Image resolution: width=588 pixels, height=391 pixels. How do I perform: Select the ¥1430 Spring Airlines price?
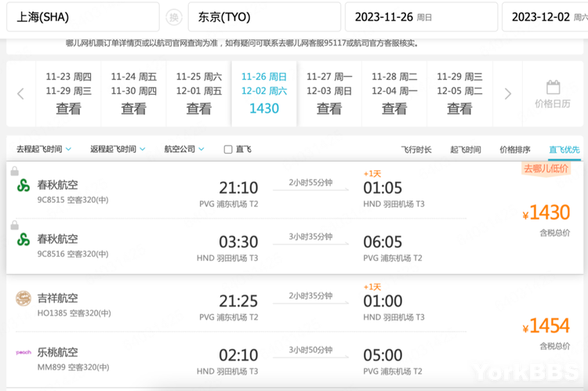[x=546, y=213]
